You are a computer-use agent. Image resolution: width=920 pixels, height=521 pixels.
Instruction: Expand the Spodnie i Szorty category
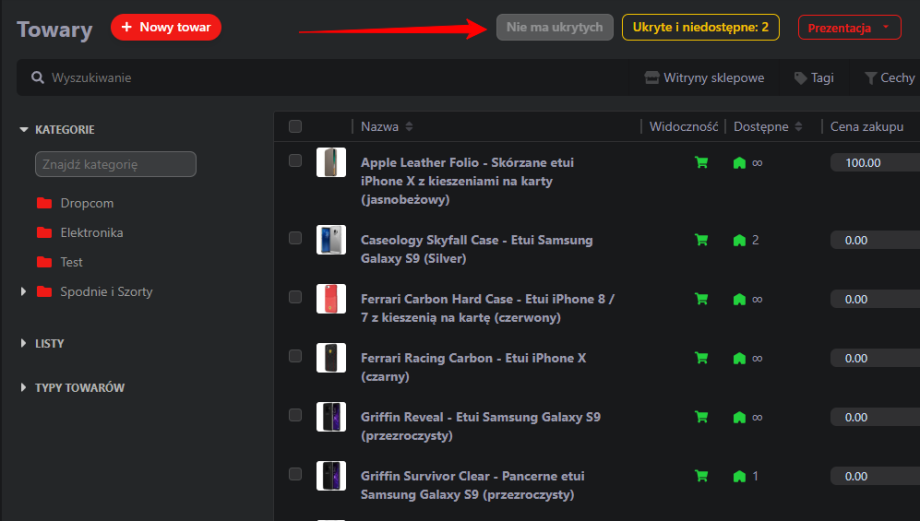click(x=24, y=292)
